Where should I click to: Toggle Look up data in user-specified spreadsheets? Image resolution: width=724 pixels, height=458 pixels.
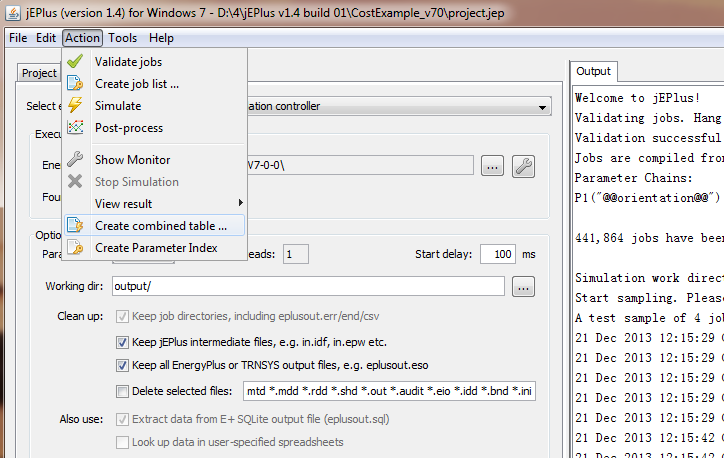122,442
